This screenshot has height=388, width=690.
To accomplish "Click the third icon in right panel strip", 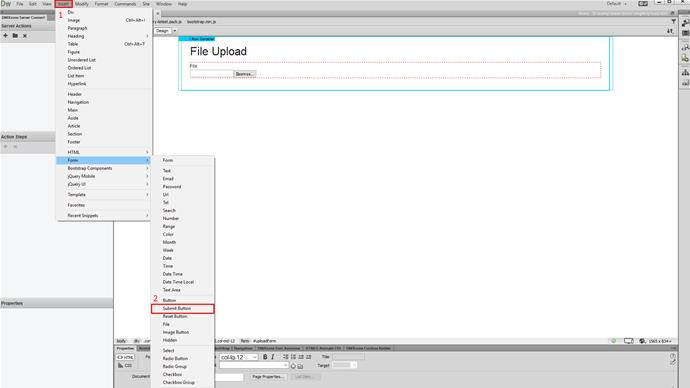I will pos(685,48).
